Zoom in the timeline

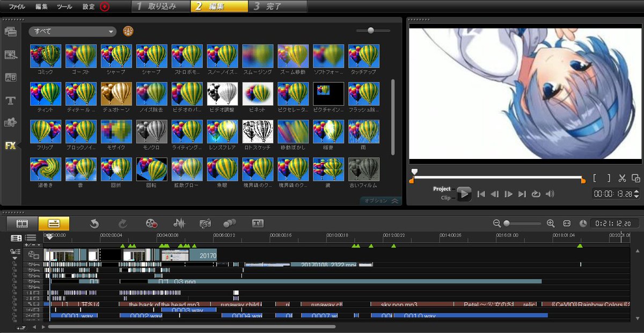click(x=551, y=223)
